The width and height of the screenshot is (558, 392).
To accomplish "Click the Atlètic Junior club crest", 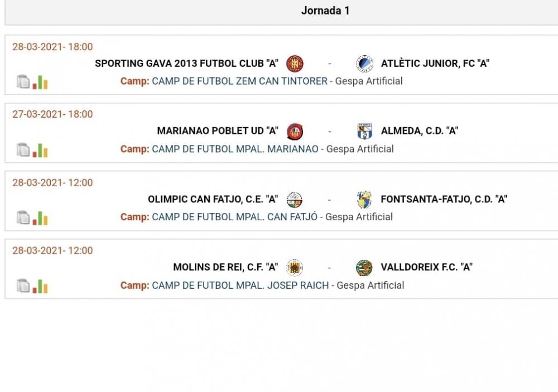I will tap(365, 64).
